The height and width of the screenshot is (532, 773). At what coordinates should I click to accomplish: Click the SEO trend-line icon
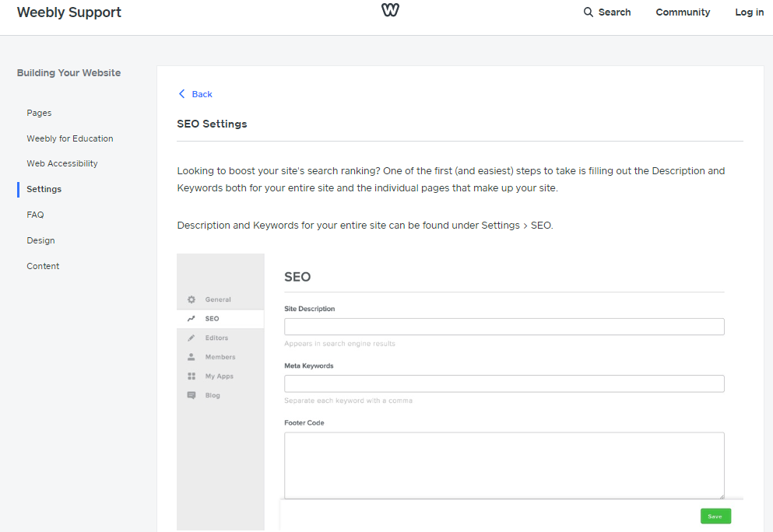[191, 319]
